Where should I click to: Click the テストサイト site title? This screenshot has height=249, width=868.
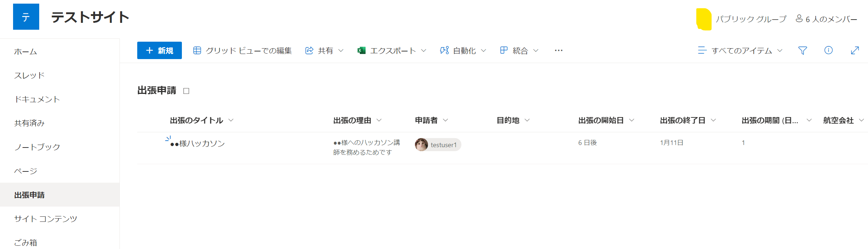tap(90, 17)
